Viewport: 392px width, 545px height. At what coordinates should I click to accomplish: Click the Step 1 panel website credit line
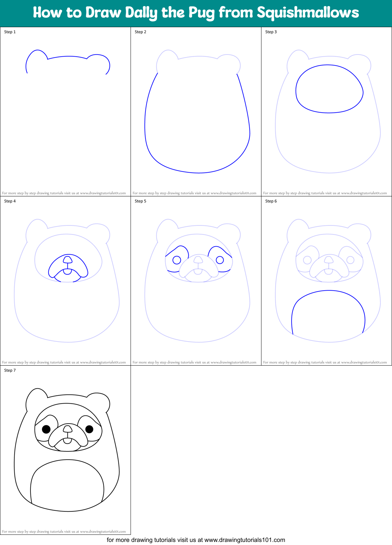(64, 193)
